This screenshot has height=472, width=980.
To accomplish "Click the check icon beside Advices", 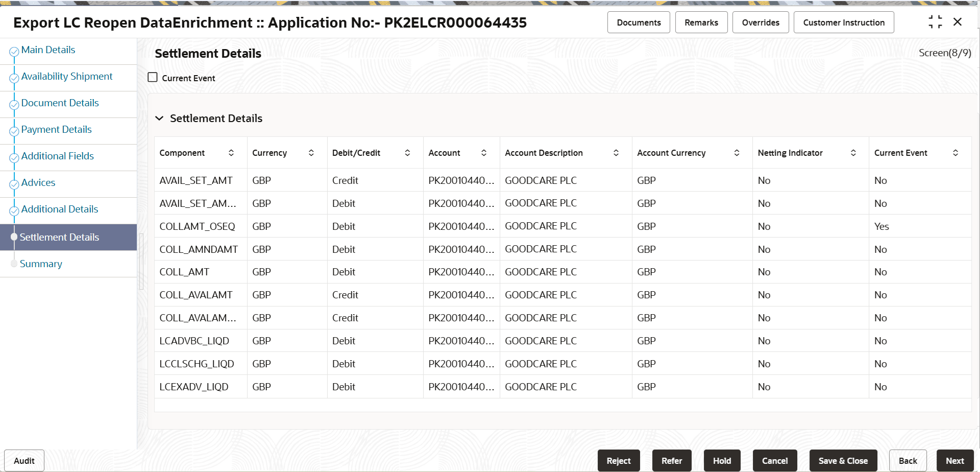I will [x=14, y=185].
